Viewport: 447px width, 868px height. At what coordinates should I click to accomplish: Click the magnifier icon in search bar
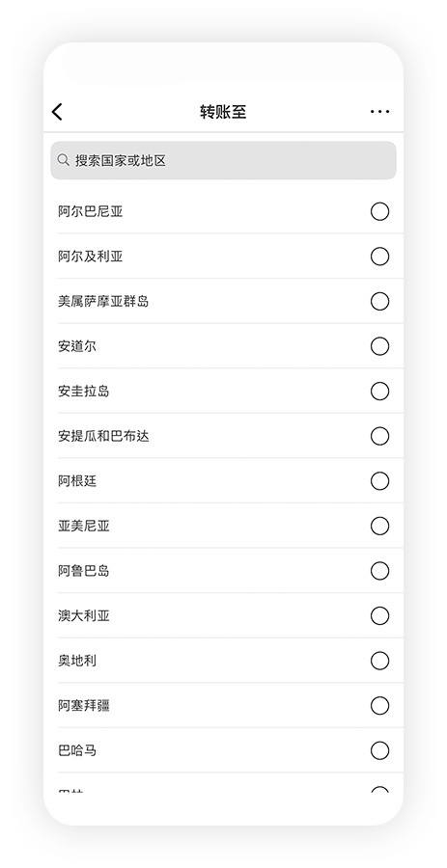click(64, 160)
